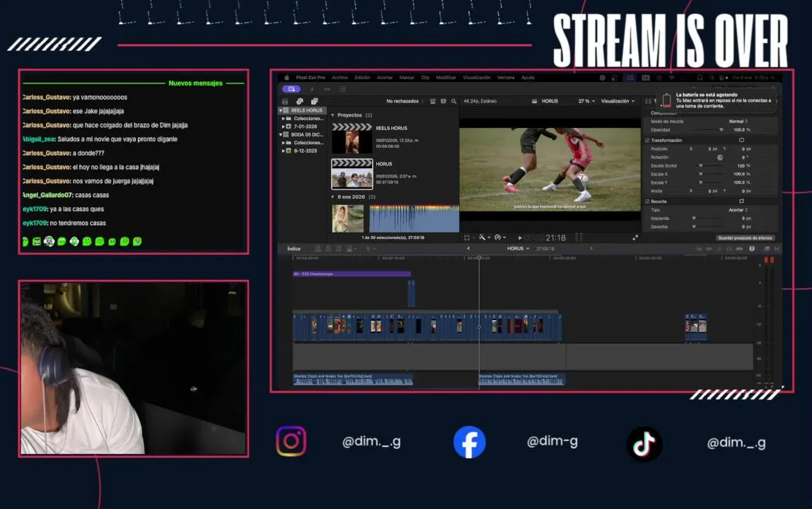Screen dimensions: 812x509
Task: Toggle filmstrip and list view in browser
Action: (x=433, y=102)
